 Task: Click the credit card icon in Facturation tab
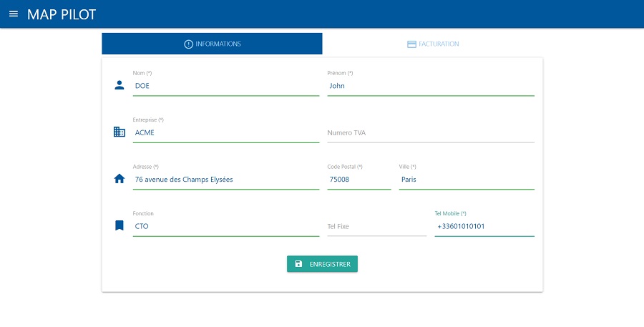411,44
